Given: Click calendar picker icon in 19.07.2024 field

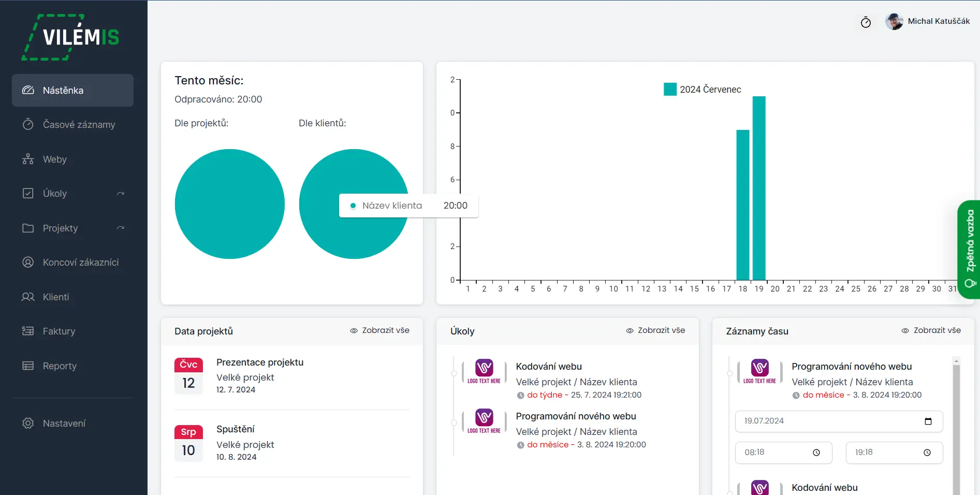Looking at the screenshot, I should [928, 421].
